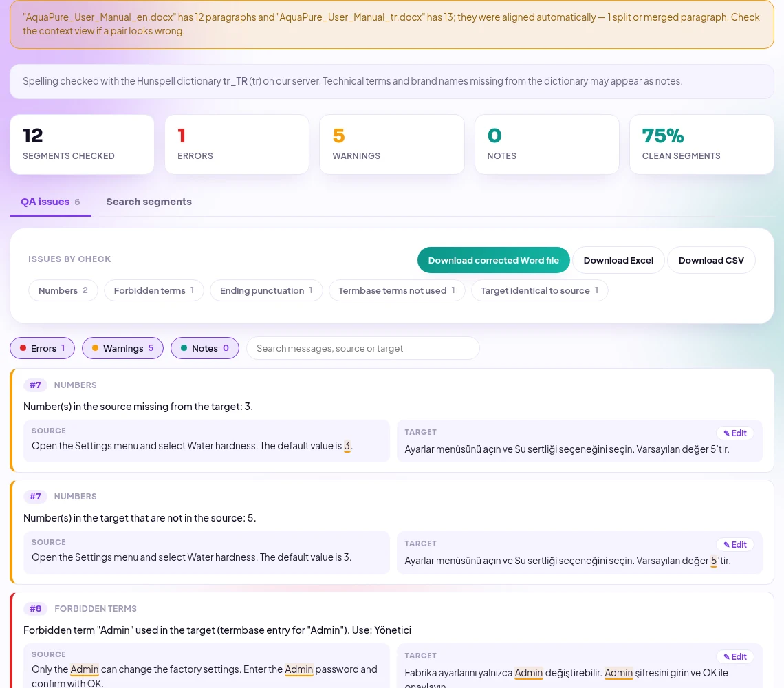This screenshot has height=688, width=784.
Task: Filter by Termbase terms not used
Action: click(x=397, y=291)
